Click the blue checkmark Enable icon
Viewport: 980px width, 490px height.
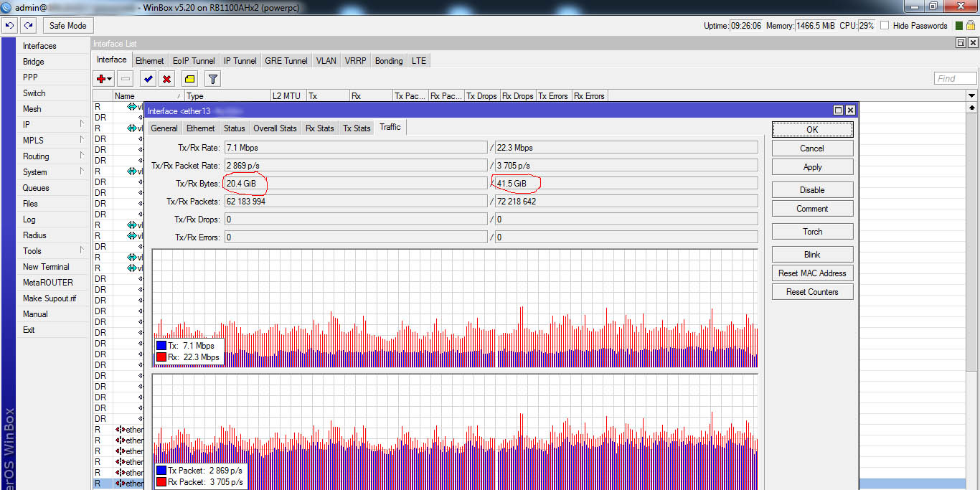click(148, 79)
